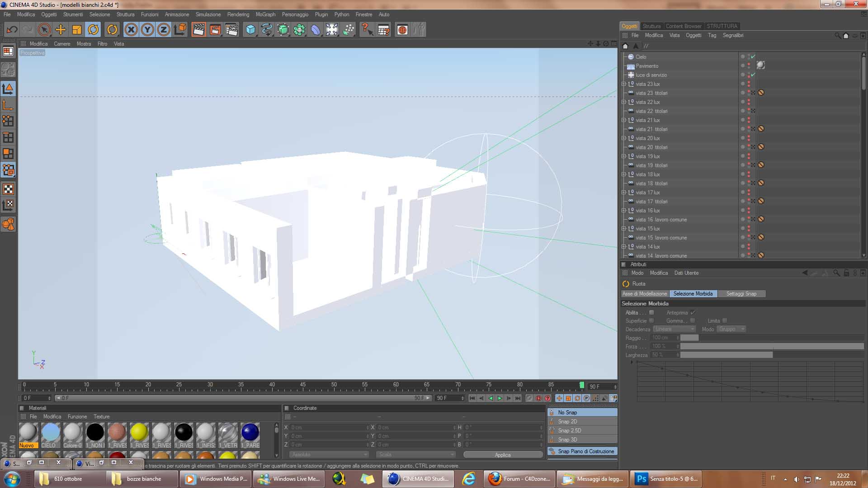Expand the vista 19 lux tree item
Screen dimensions: 868x488
[x=624, y=156]
